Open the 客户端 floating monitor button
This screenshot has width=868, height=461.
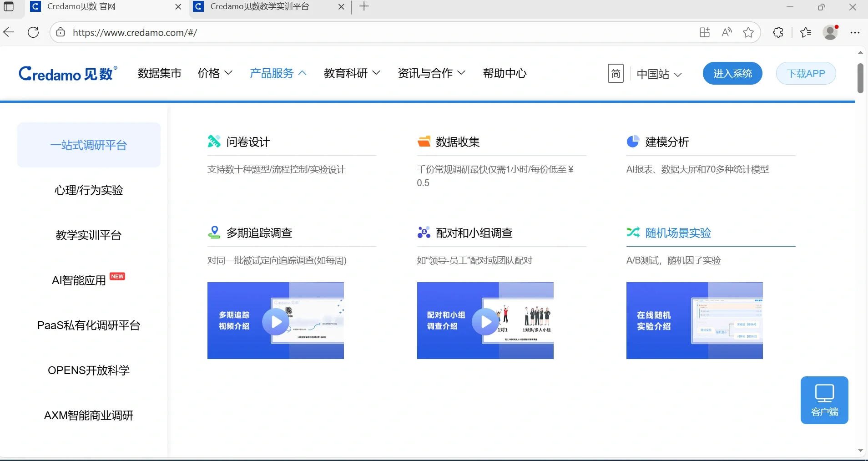click(x=824, y=400)
